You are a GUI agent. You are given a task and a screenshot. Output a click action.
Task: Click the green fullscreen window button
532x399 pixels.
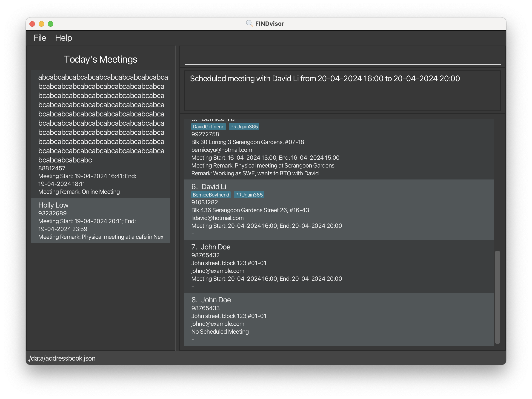[x=51, y=24]
